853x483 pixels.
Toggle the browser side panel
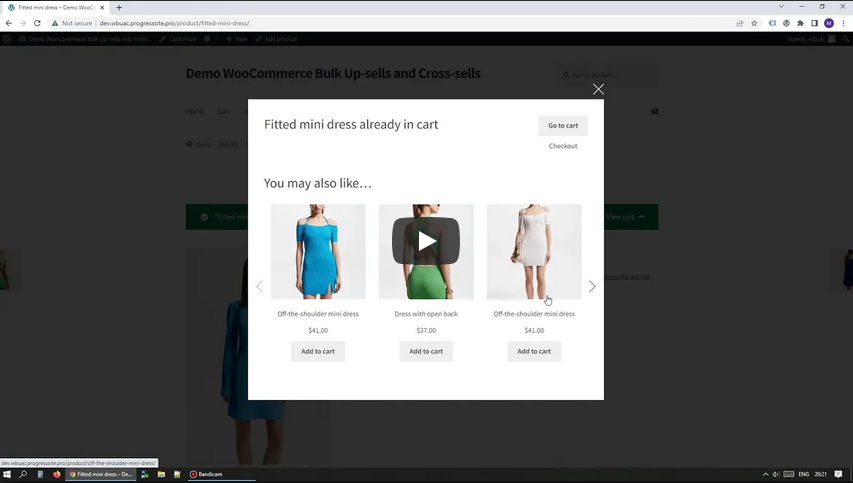[x=814, y=23]
